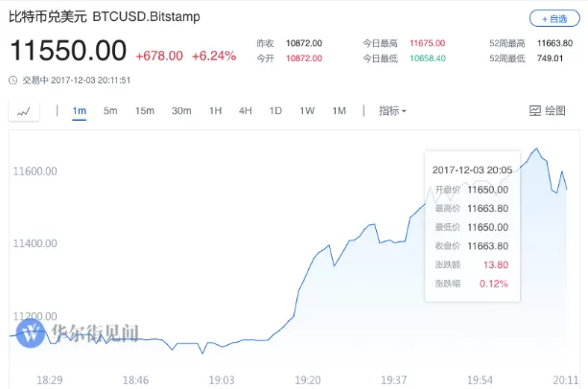Switch to the 1W weekly chart

coord(307,111)
